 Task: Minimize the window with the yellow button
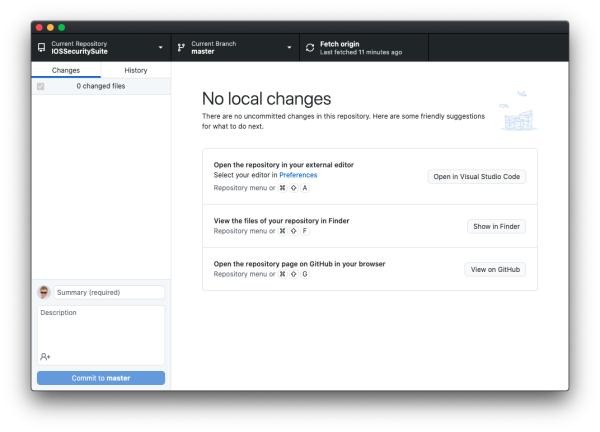click(50, 28)
